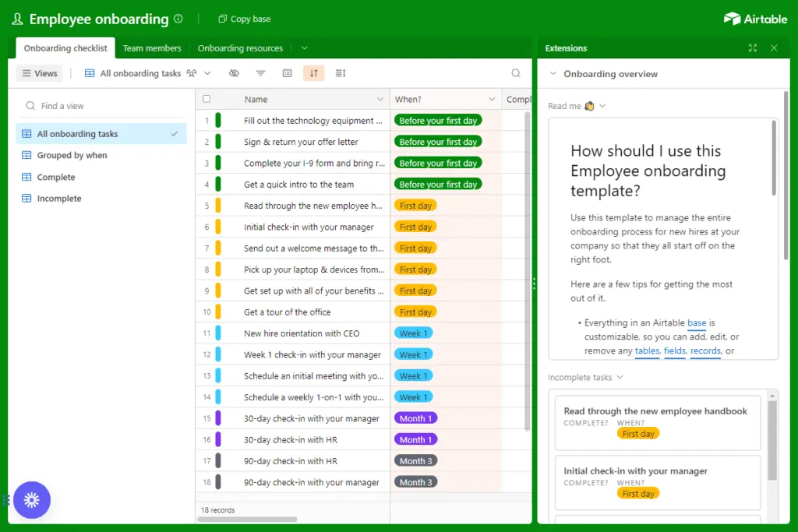798x532 pixels.
Task: Click 'New hire orientation with CEO' cell
Action: click(x=302, y=333)
